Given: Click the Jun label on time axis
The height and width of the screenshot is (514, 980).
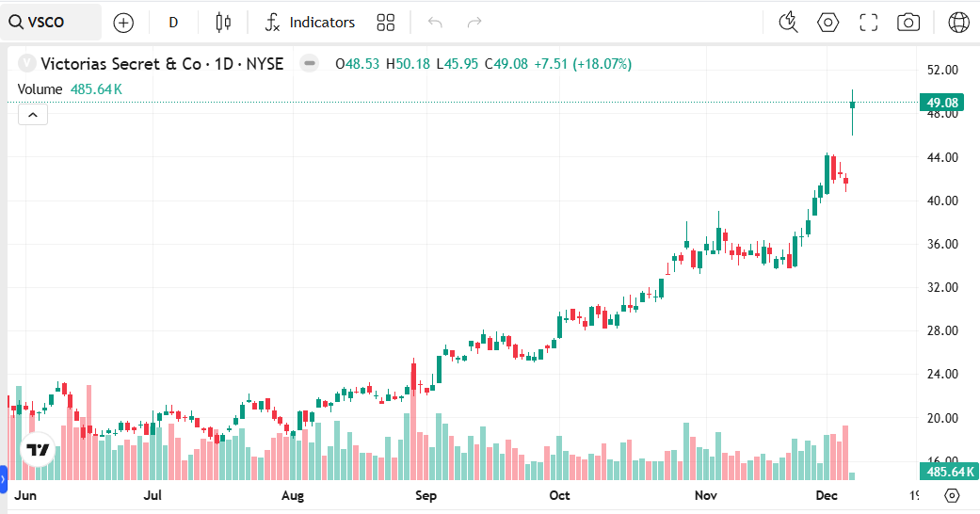Looking at the screenshot, I should 25,496.
